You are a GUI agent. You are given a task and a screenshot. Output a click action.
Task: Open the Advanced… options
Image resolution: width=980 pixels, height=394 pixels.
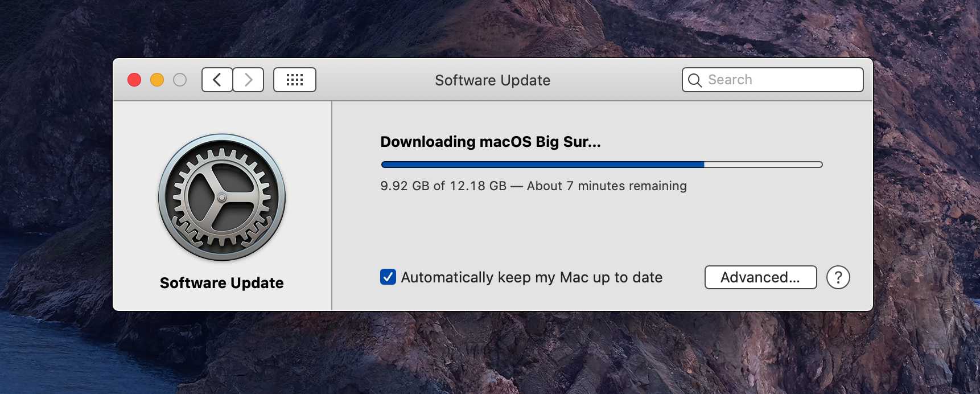760,277
